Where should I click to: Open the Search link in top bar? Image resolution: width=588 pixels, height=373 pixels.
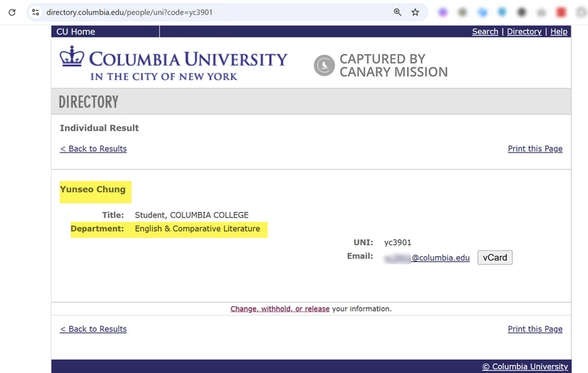485,32
